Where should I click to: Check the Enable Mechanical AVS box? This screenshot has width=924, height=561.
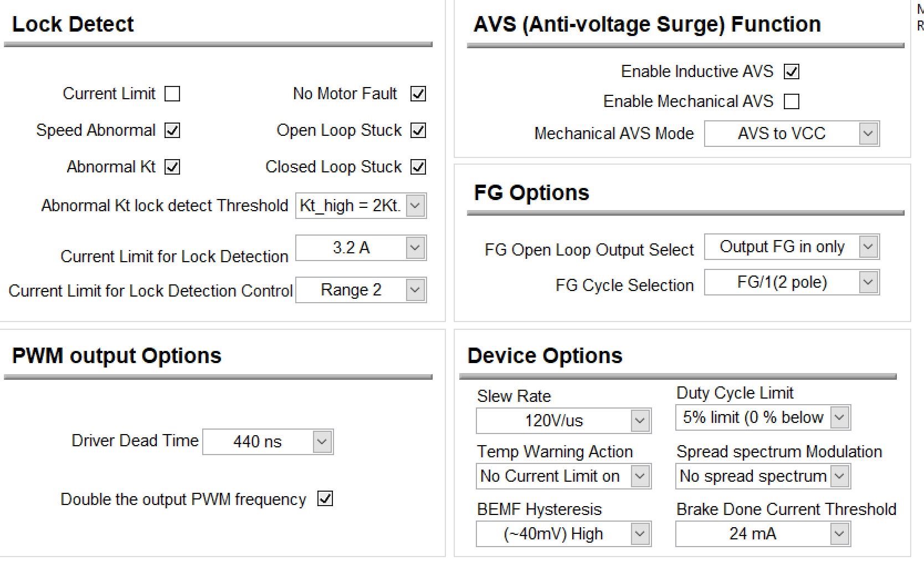coord(792,101)
